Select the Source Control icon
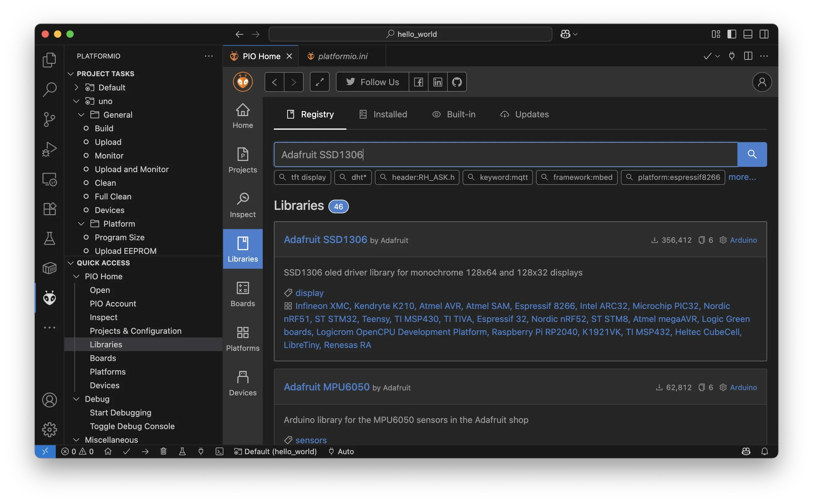The image size is (813, 504). pos(49,119)
